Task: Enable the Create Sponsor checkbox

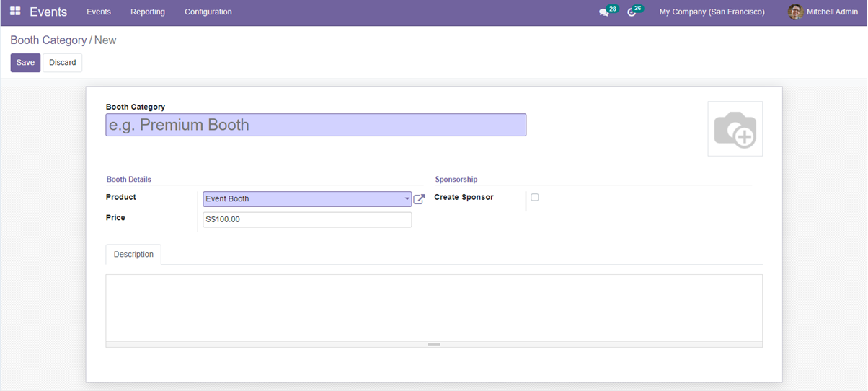Action: point(535,197)
